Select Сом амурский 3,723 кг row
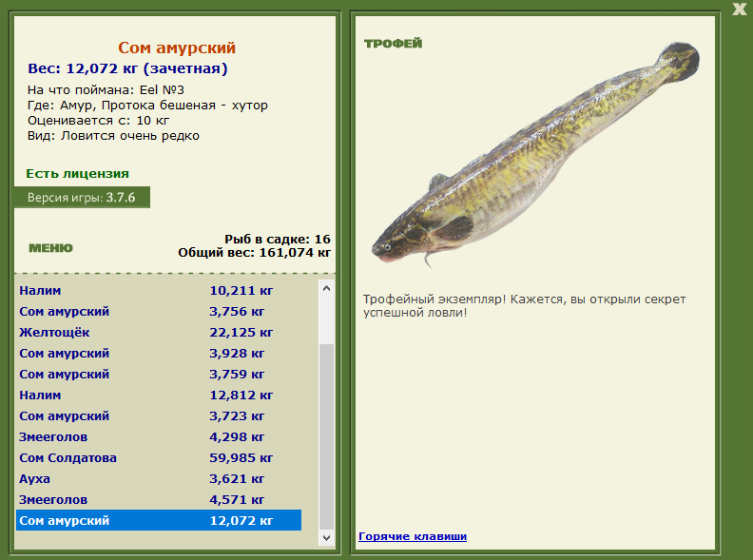The image size is (753, 560). (159, 415)
